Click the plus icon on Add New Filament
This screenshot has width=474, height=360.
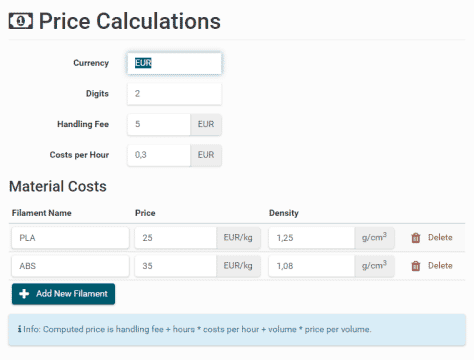(24, 294)
